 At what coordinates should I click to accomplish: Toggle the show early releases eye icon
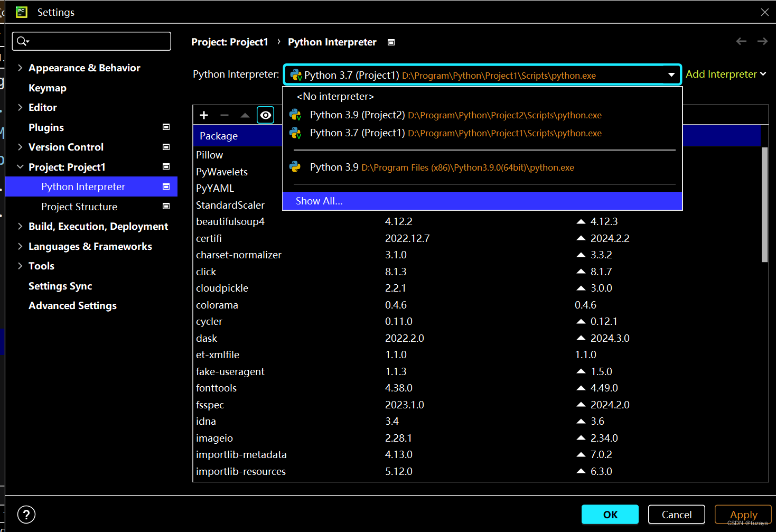tap(266, 115)
